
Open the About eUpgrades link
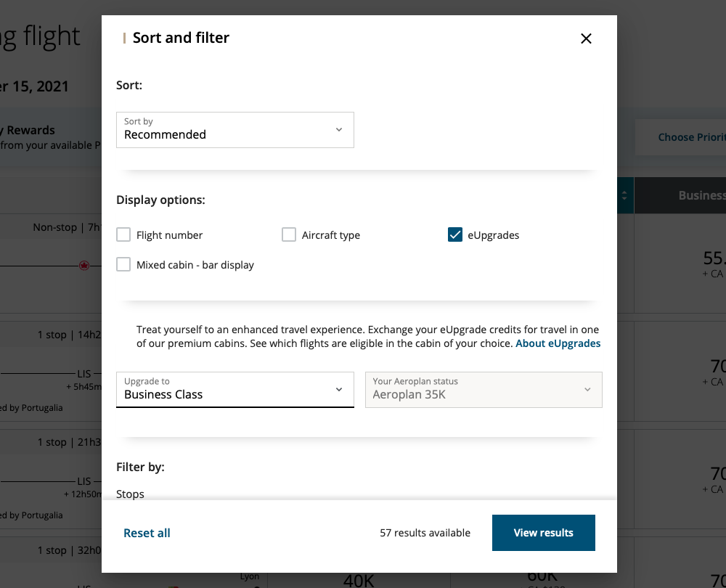(558, 343)
